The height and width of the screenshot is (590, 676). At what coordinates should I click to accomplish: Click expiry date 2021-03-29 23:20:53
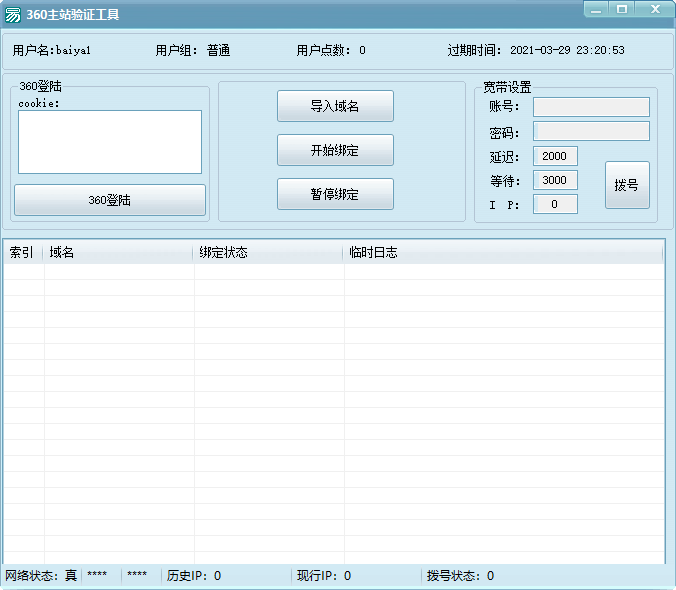tap(567, 50)
